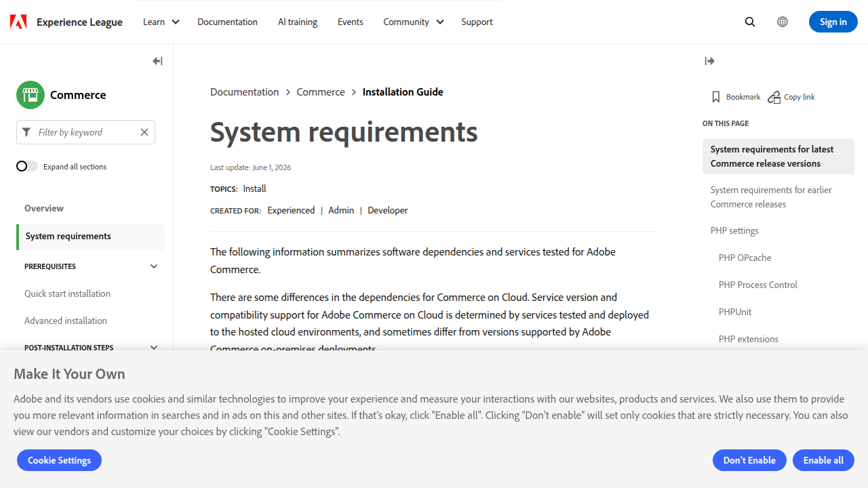This screenshot has height=488, width=868.
Task: Jump to System requirements for latest releases
Action: click(778, 157)
